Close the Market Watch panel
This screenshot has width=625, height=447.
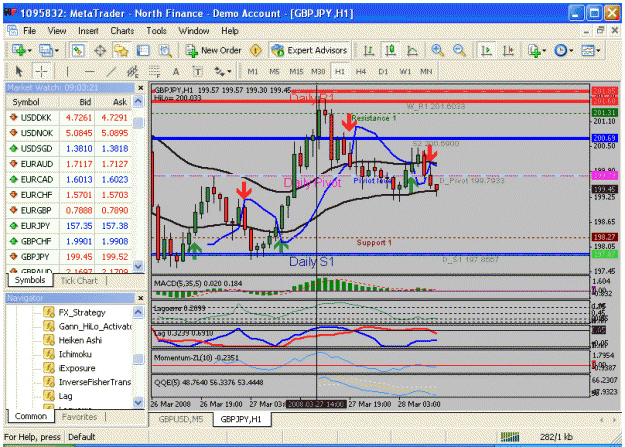(x=140, y=88)
